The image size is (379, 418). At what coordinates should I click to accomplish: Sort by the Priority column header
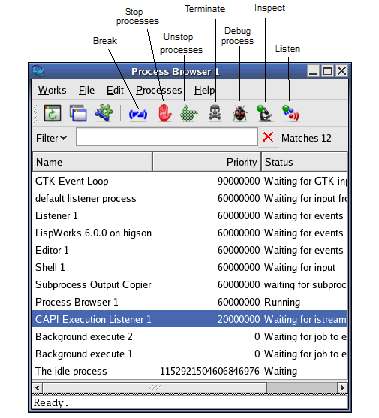coord(207,162)
